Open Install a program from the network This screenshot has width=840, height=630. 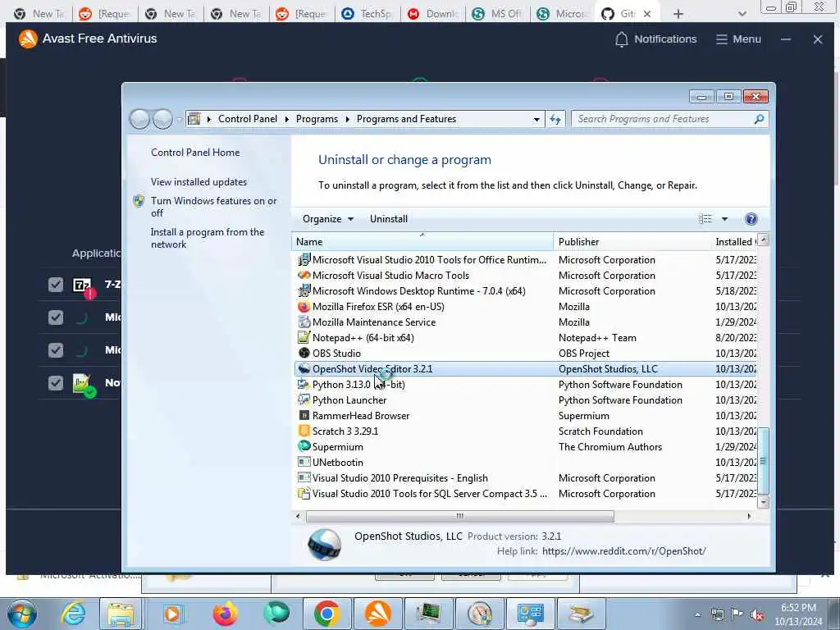pos(208,238)
